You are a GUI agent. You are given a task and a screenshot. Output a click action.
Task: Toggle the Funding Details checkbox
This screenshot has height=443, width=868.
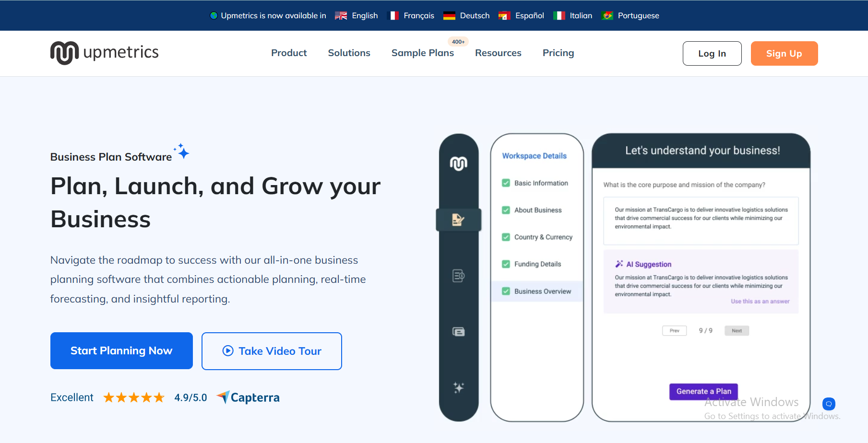pyautogui.click(x=506, y=264)
